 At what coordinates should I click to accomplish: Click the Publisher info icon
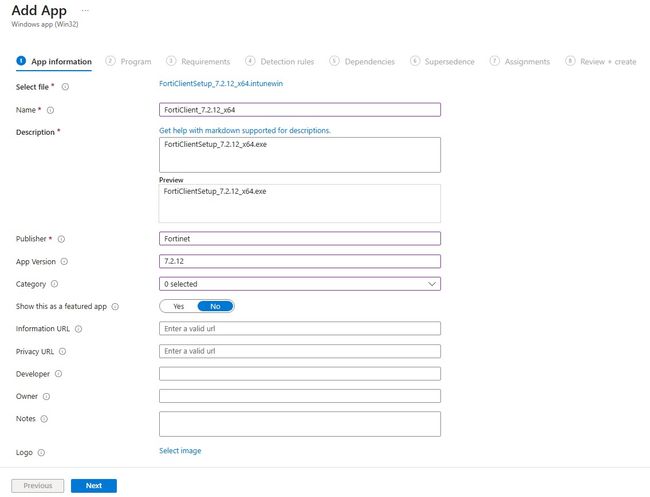point(61,240)
